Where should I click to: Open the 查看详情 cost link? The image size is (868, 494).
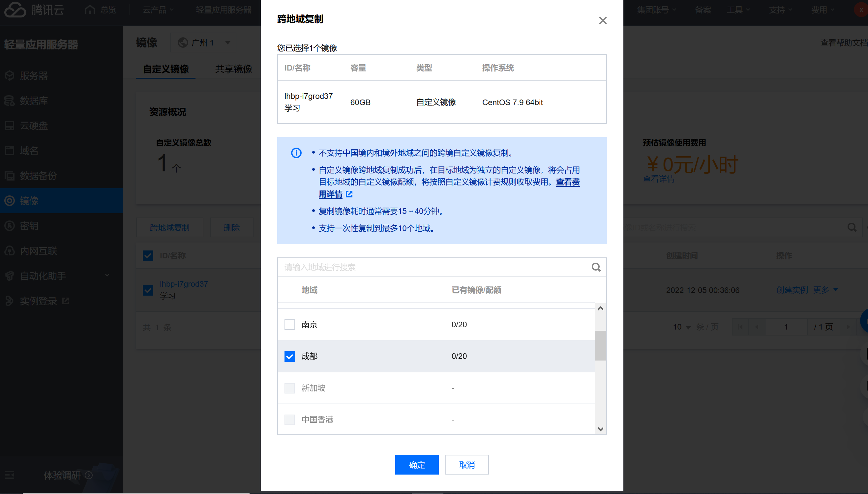[x=659, y=179]
